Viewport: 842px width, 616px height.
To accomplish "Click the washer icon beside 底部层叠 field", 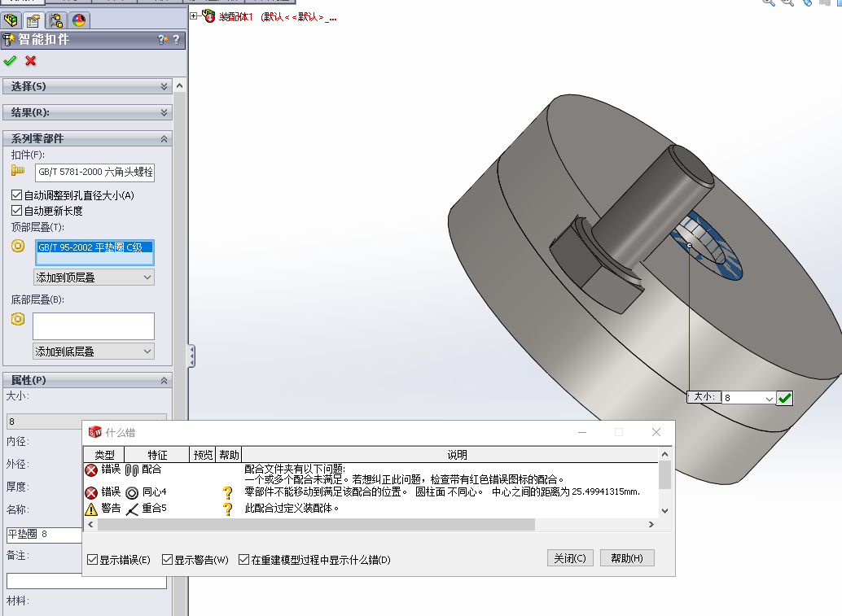I will pos(17,320).
